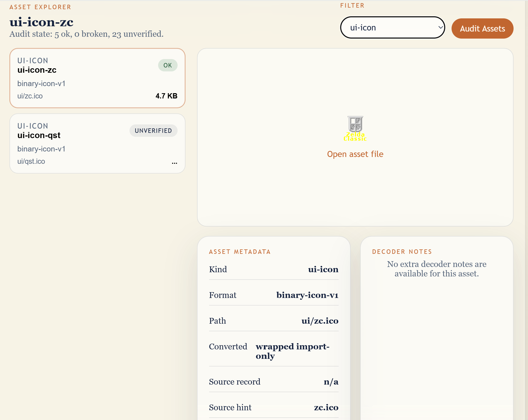Viewport: 528px width, 420px height.
Task: Click the Audit Assets button
Action: [x=482, y=28]
